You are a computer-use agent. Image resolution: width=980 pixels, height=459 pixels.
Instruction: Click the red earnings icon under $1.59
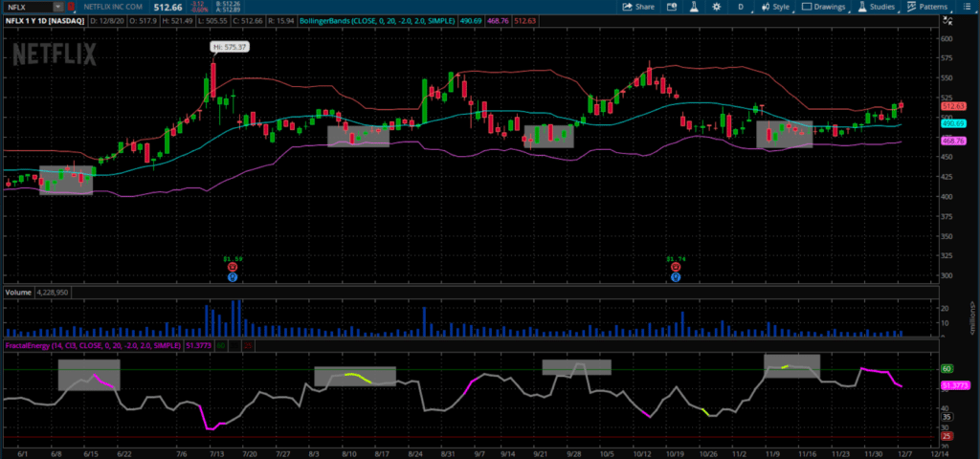232,267
